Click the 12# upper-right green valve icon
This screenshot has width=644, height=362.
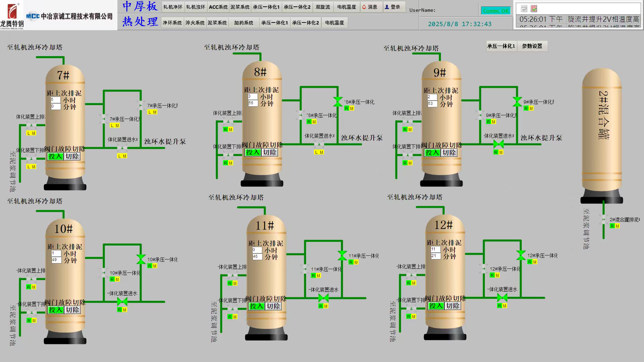(x=521, y=255)
